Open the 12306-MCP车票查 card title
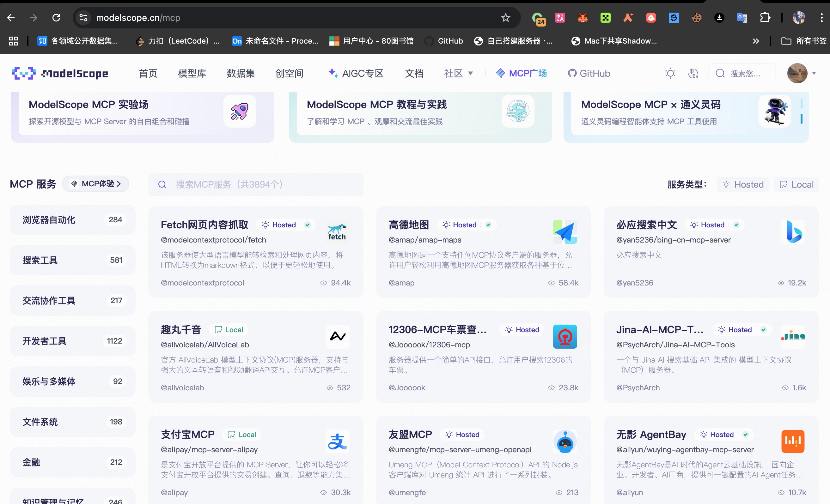The height and width of the screenshot is (504, 830). click(x=437, y=330)
